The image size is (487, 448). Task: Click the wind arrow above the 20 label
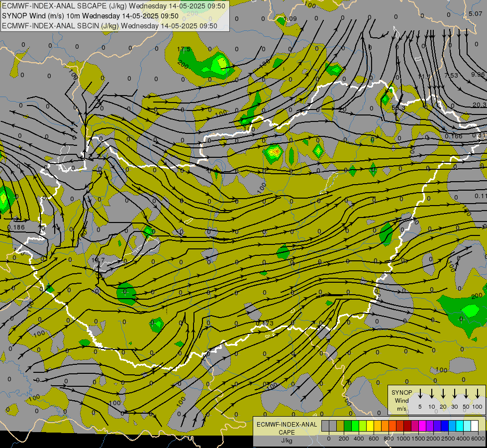(443, 394)
